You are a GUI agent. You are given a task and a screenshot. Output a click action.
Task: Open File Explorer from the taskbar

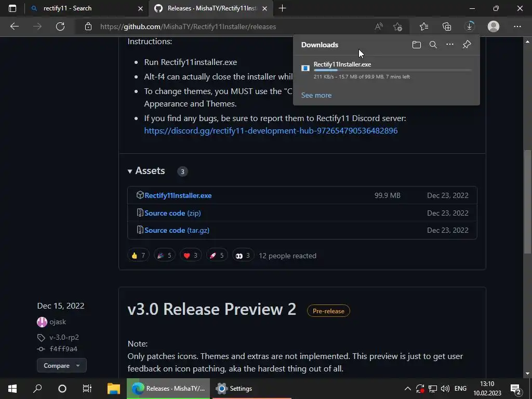(114, 389)
